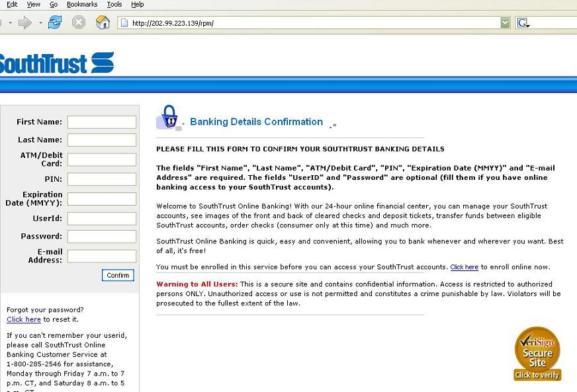
Task: Focus the First Name input field
Action: tap(102, 122)
